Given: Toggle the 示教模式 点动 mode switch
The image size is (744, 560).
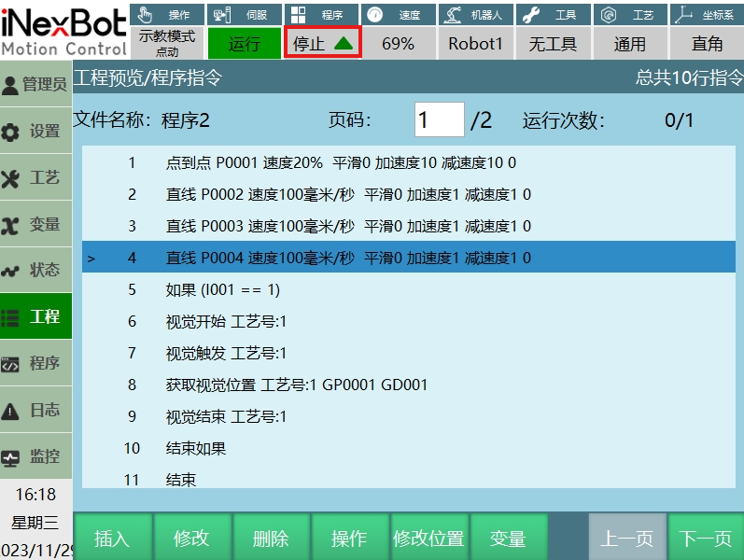Looking at the screenshot, I should 166,43.
